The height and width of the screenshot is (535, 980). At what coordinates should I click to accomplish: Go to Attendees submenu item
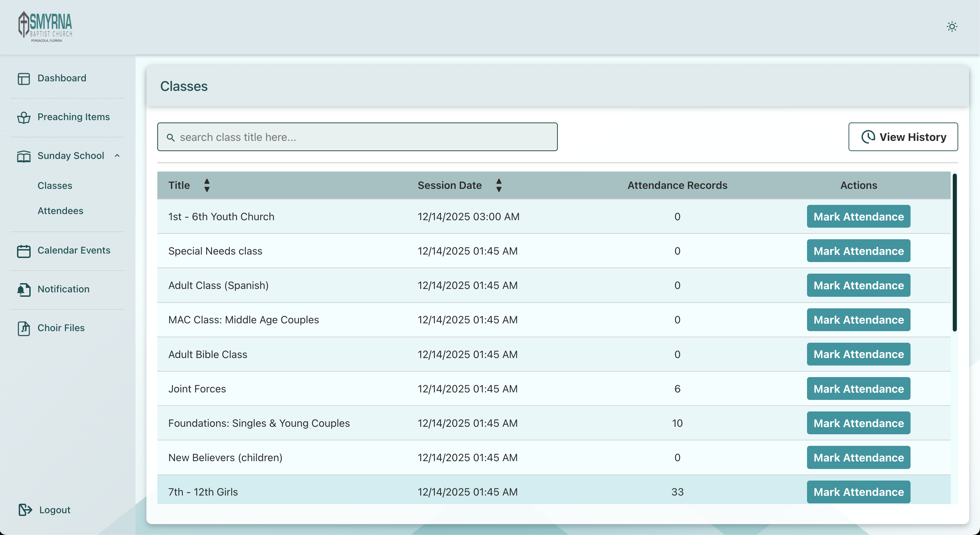60,211
